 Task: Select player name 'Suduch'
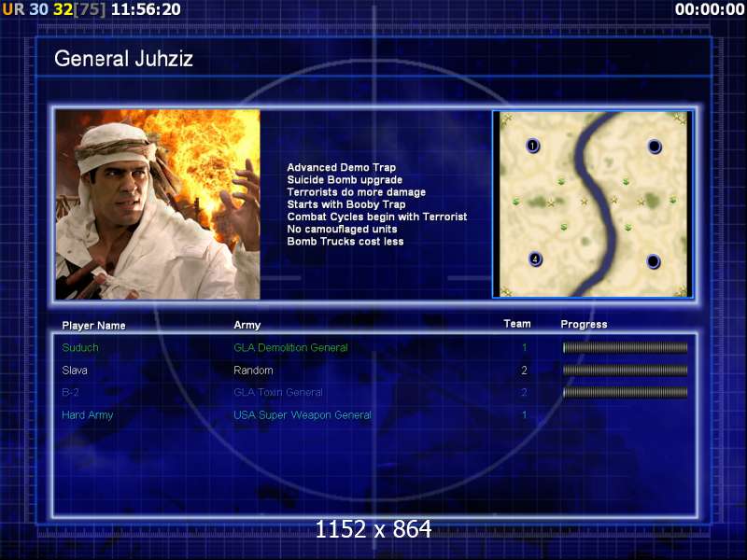point(80,347)
